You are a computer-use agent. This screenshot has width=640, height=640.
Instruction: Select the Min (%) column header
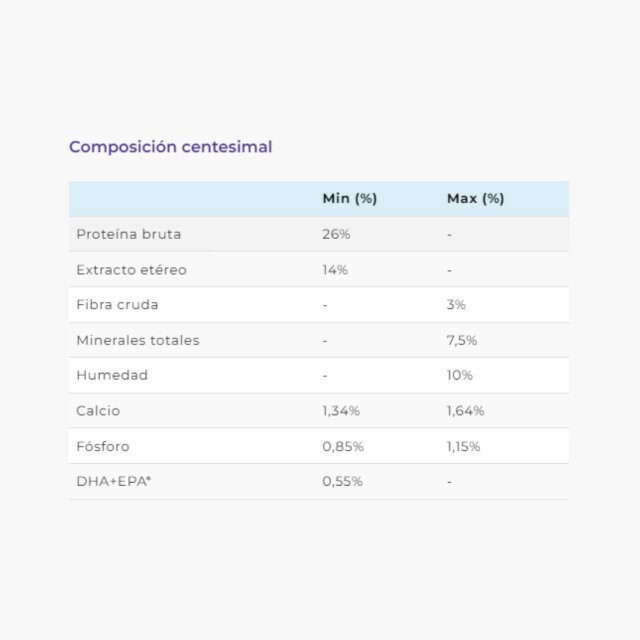[349, 199]
